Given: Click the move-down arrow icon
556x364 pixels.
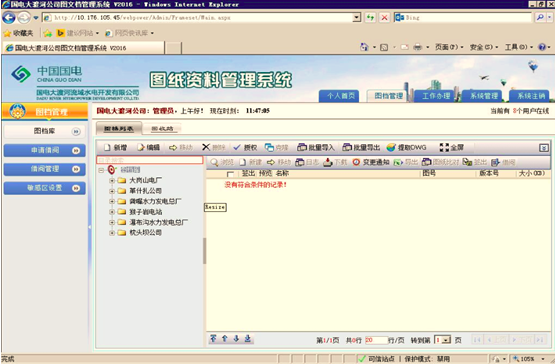Looking at the screenshot, I should [236, 338].
